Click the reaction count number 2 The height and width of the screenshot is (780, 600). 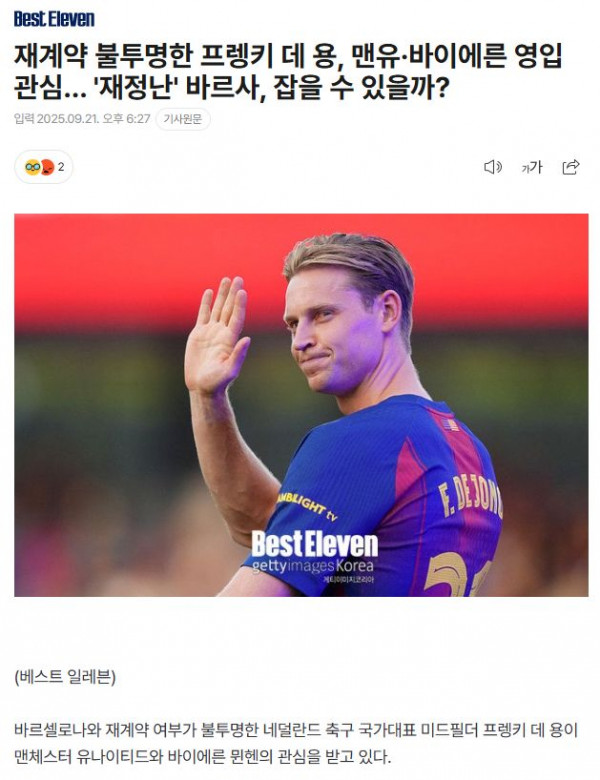pos(61,167)
